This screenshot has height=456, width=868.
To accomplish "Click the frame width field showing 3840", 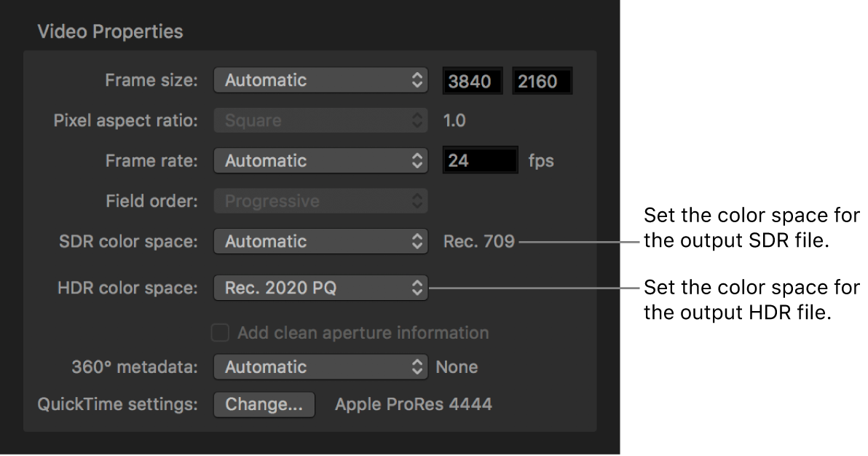I will pos(472,80).
